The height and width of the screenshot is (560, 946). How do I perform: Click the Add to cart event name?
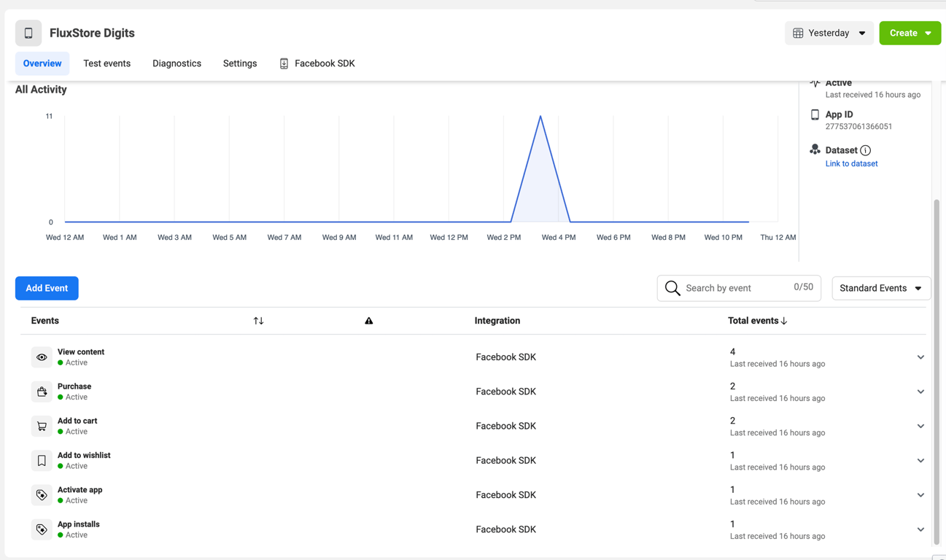(77, 421)
